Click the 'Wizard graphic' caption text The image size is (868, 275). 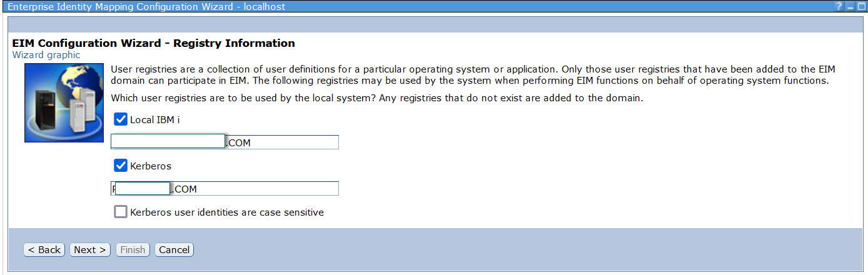tap(46, 55)
